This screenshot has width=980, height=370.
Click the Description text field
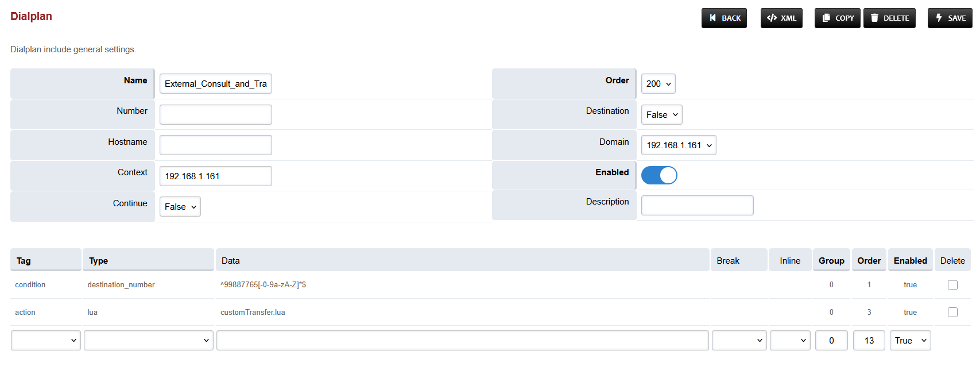(697, 206)
